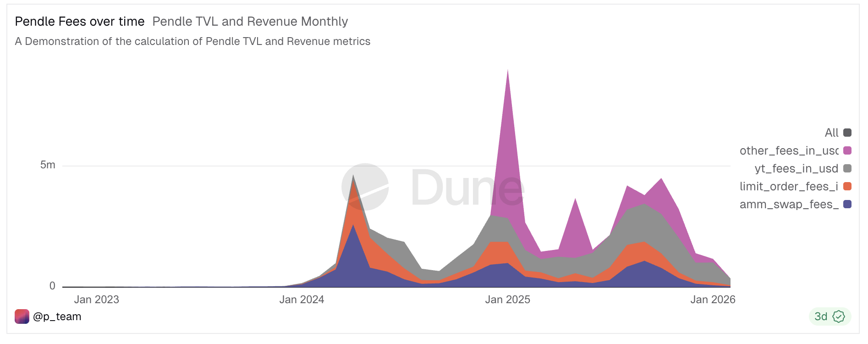Open Pendle TVL and Revenue Monthly query
Viewport: 868px width, 344px height.
250,22
